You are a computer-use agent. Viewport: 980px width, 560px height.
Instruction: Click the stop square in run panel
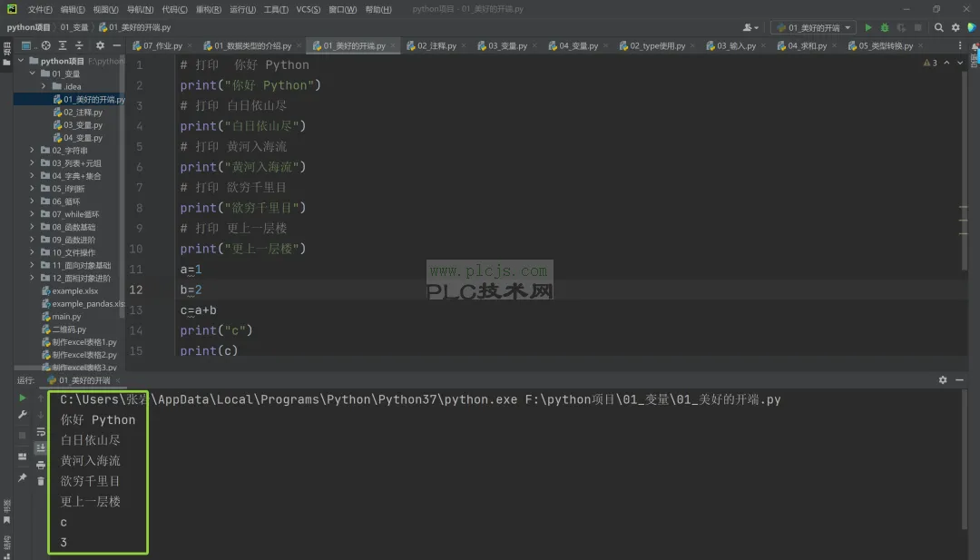point(23,435)
